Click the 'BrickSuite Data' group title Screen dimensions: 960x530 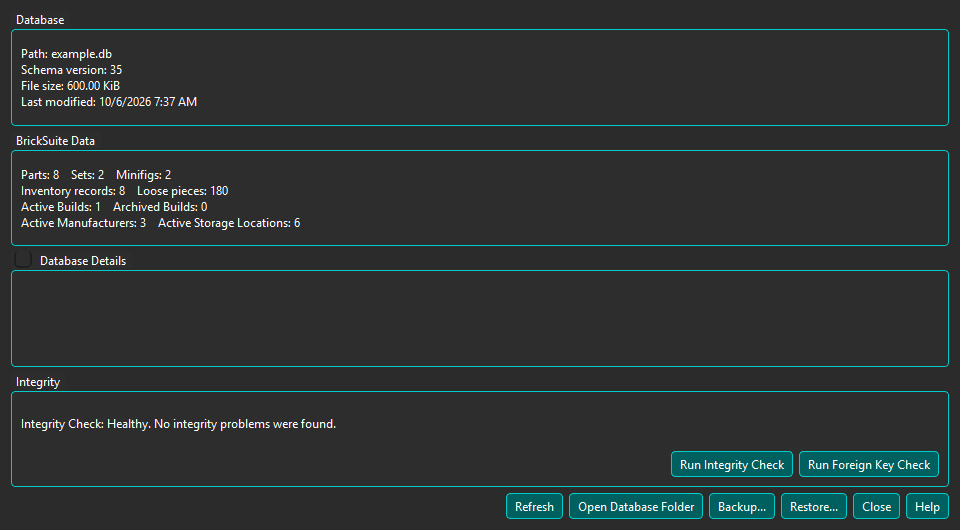point(55,141)
